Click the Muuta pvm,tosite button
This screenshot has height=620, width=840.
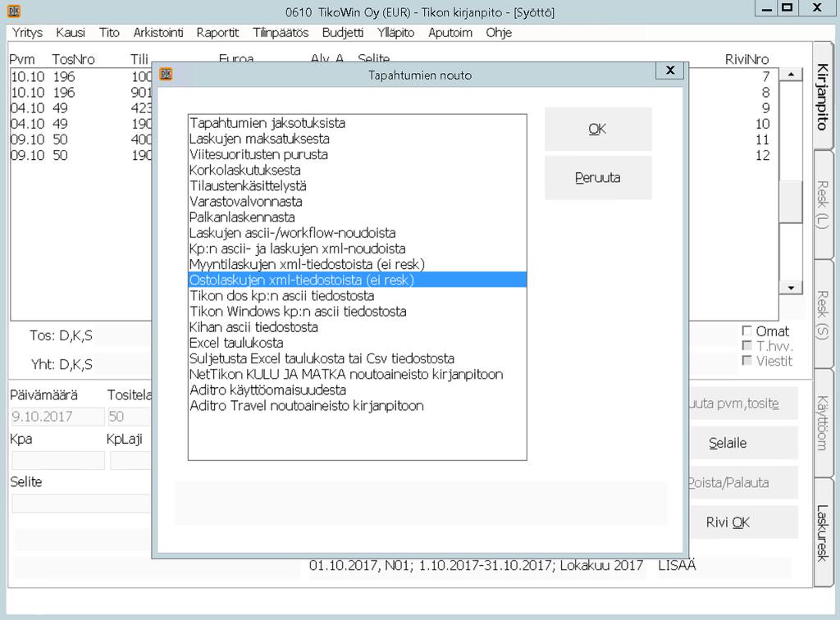coord(743,403)
